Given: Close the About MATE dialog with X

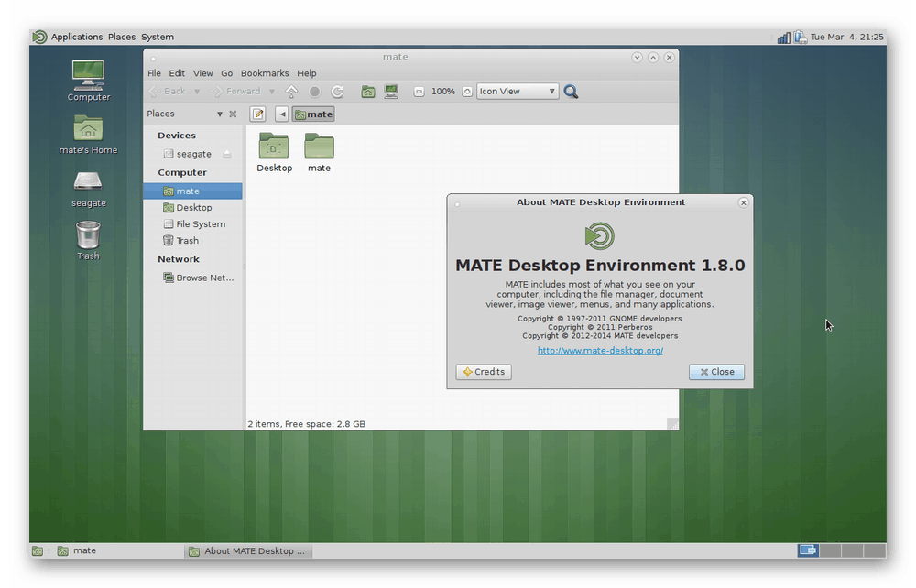Looking at the screenshot, I should [743, 202].
